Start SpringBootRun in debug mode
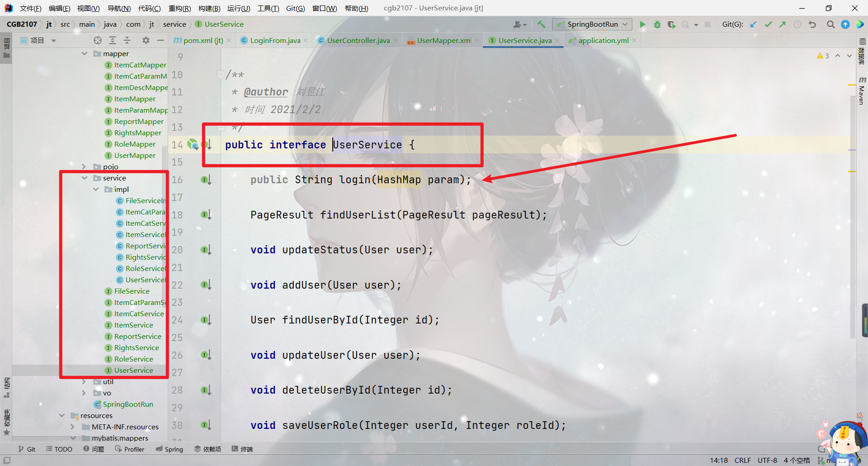Screen dimensions: 868x466 [x=657, y=24]
